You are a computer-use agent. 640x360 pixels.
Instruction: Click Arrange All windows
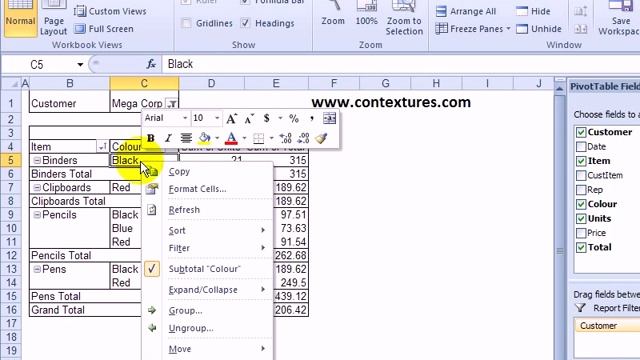[466, 11]
